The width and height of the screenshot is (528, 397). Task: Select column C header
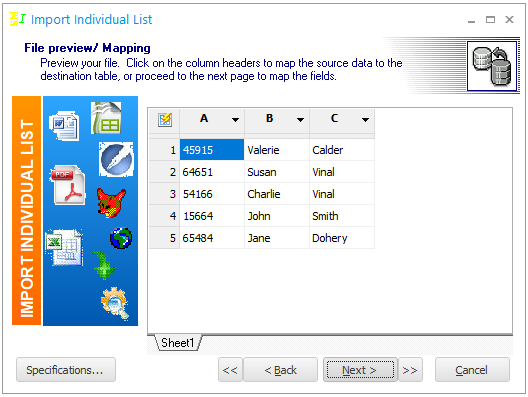(334, 119)
